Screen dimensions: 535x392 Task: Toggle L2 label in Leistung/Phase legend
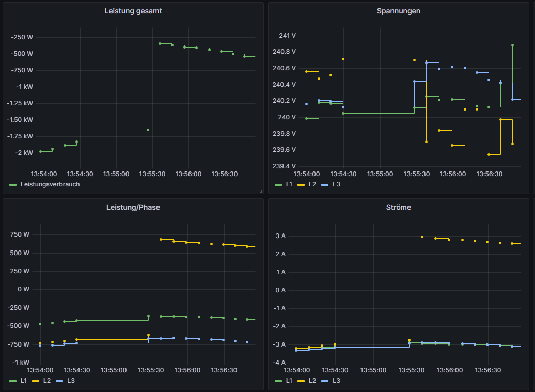pyautogui.click(x=47, y=381)
